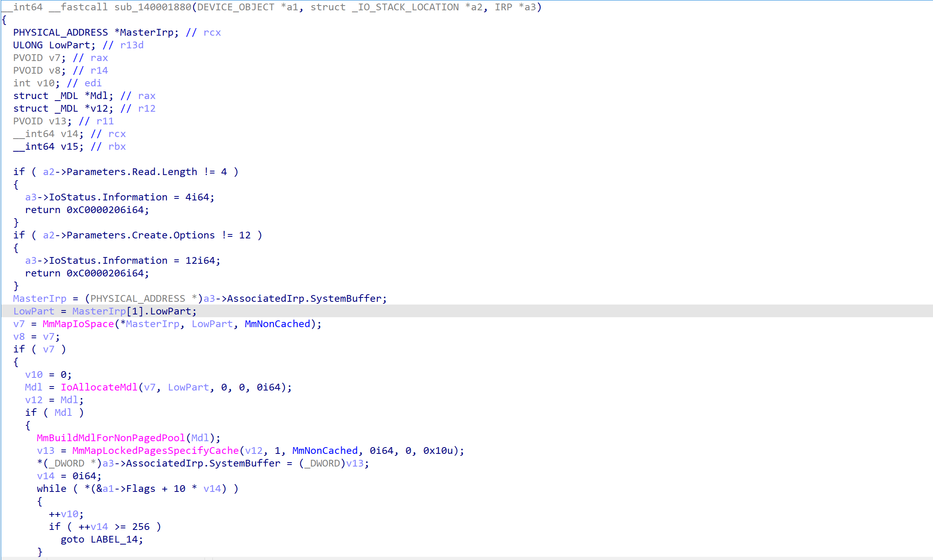Click goto LABEL_14 label reference
This screenshot has width=933, height=560.
[114, 539]
